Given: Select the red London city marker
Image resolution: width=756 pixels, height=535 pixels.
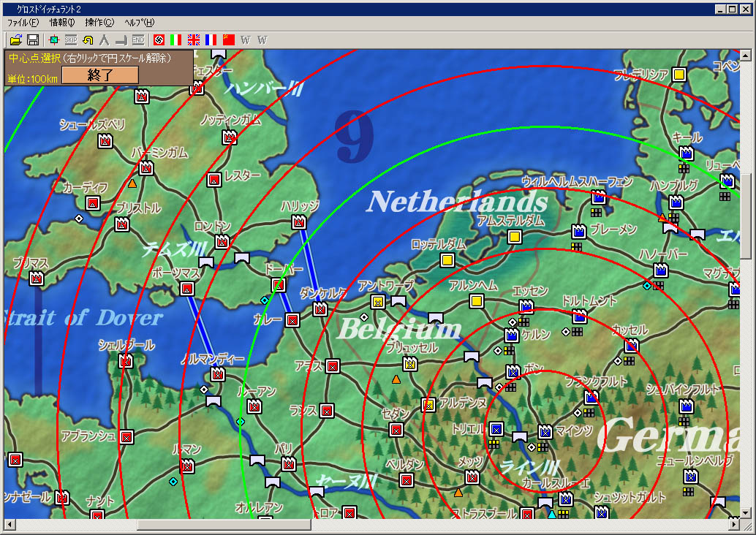Looking at the screenshot, I should coord(222,241).
